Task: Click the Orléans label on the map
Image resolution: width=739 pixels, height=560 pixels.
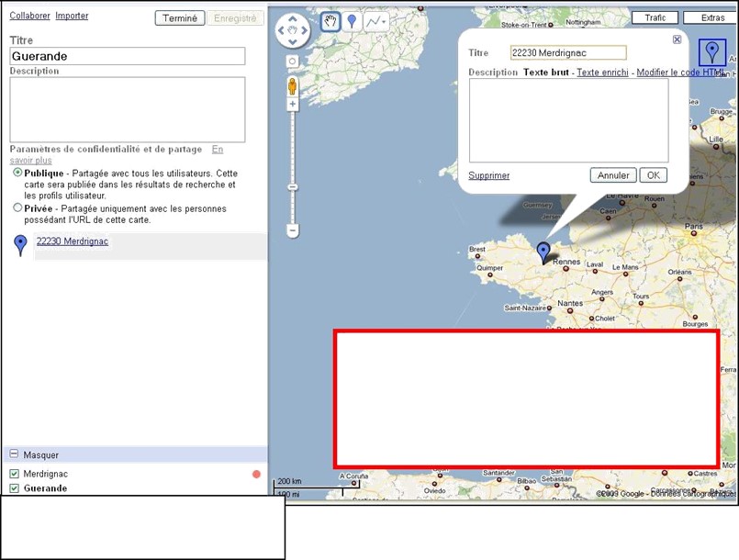Action: pyautogui.click(x=679, y=272)
